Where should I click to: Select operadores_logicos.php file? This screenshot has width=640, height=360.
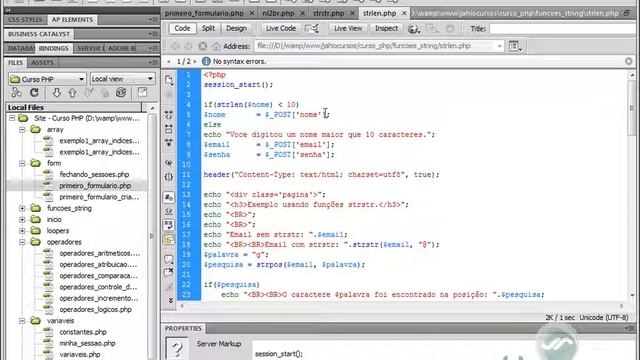96,309
